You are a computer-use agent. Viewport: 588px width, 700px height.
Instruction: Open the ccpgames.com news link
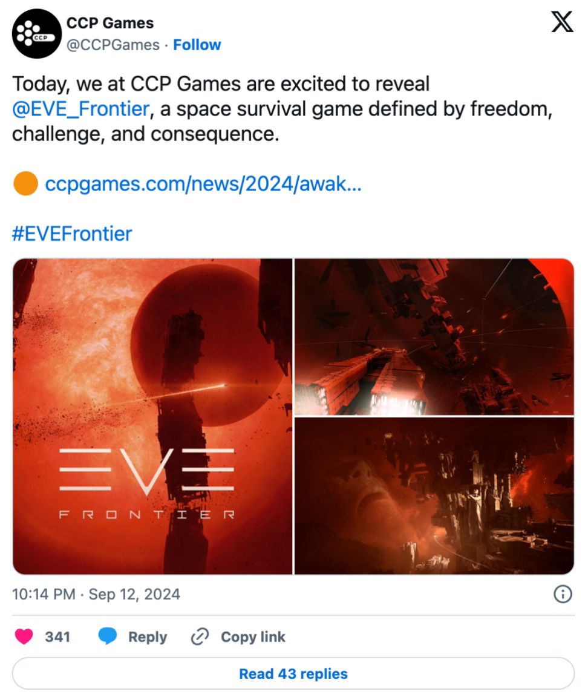click(x=203, y=184)
